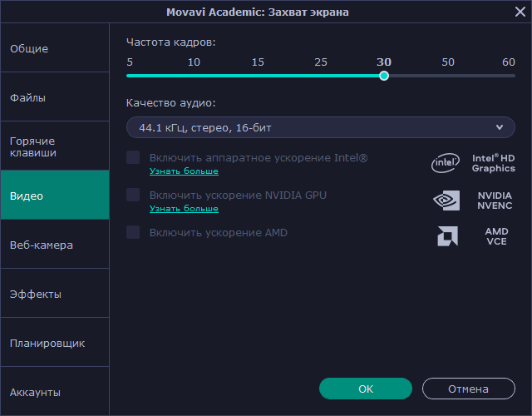Open Узнать больше link under Intel option
This screenshot has width=532, height=416.
point(184,171)
